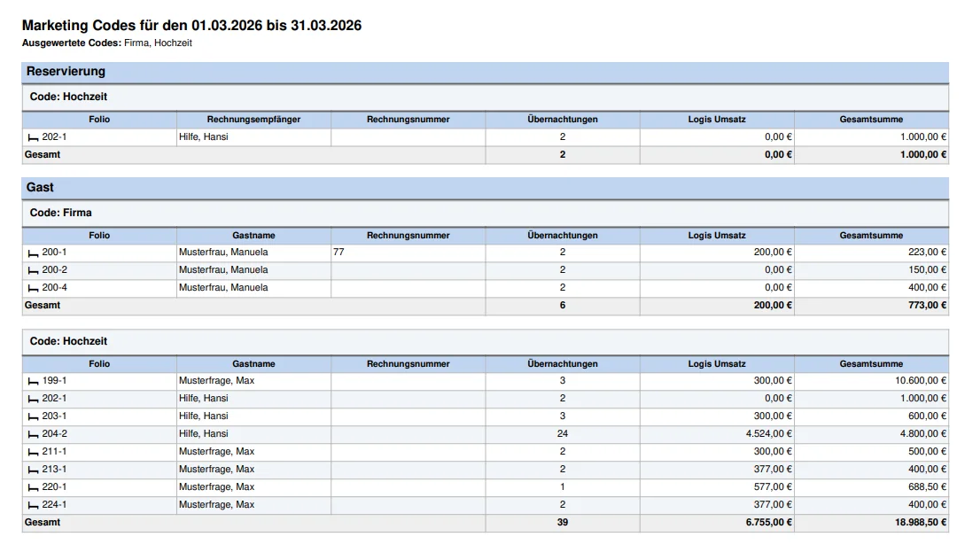This screenshot has height=560, width=965.
Task: Click the 'Ausgewertete Codes: Firma, Hochzeit' subtitle
Action: click(107, 43)
